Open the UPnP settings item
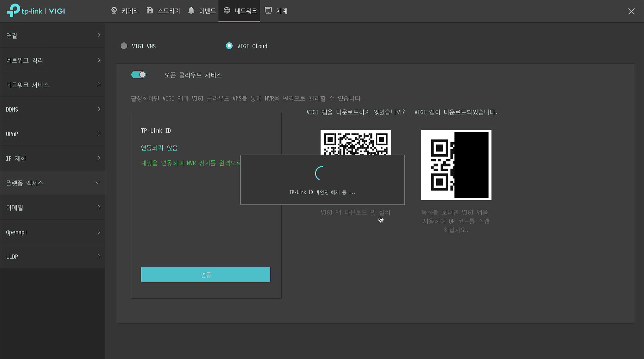 [x=52, y=134]
